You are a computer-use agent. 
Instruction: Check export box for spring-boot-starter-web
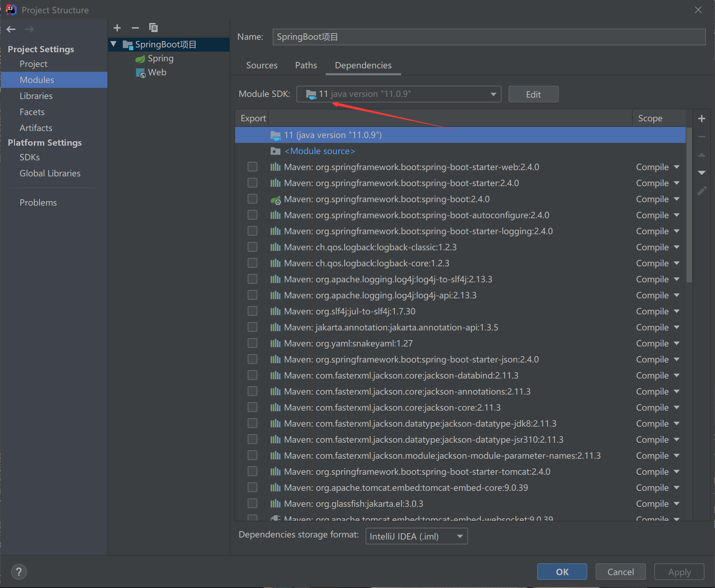point(253,167)
